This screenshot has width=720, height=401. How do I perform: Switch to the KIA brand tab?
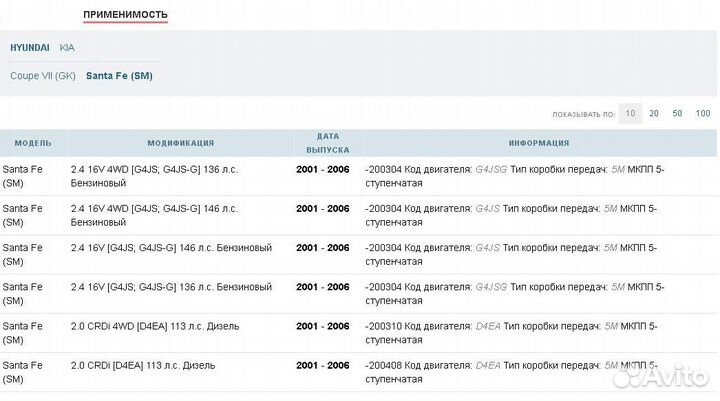(67, 48)
